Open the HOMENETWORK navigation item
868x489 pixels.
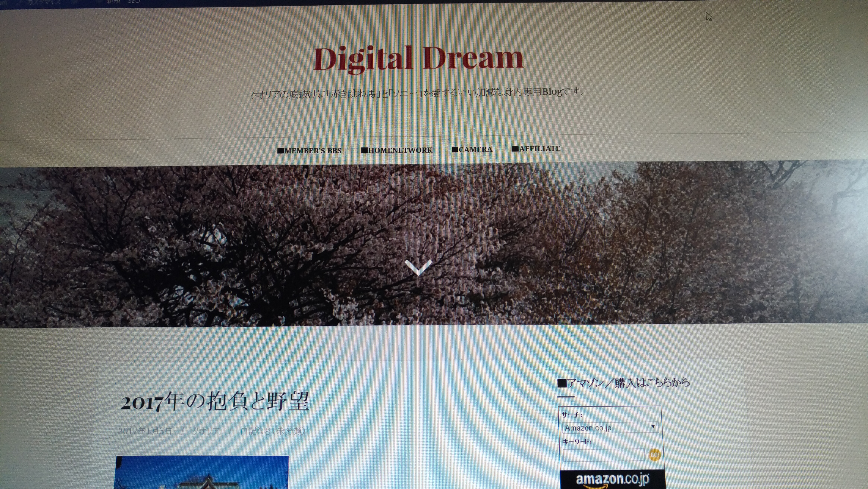coord(397,150)
